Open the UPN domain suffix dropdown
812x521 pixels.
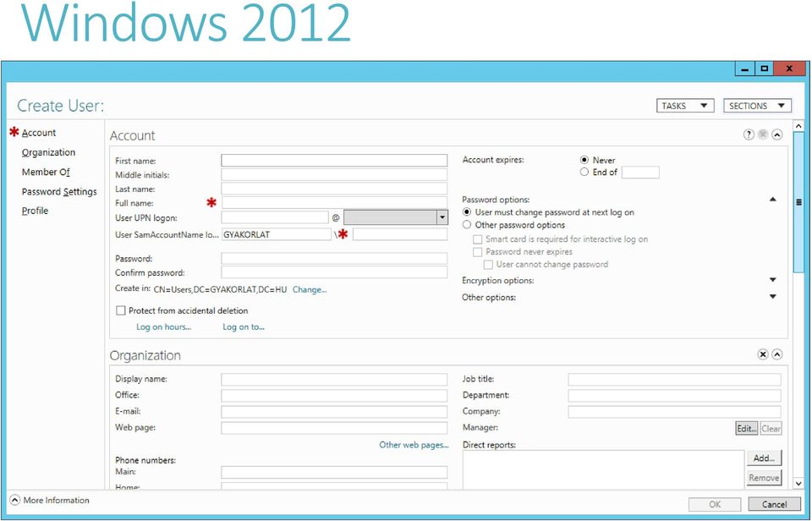(x=442, y=217)
